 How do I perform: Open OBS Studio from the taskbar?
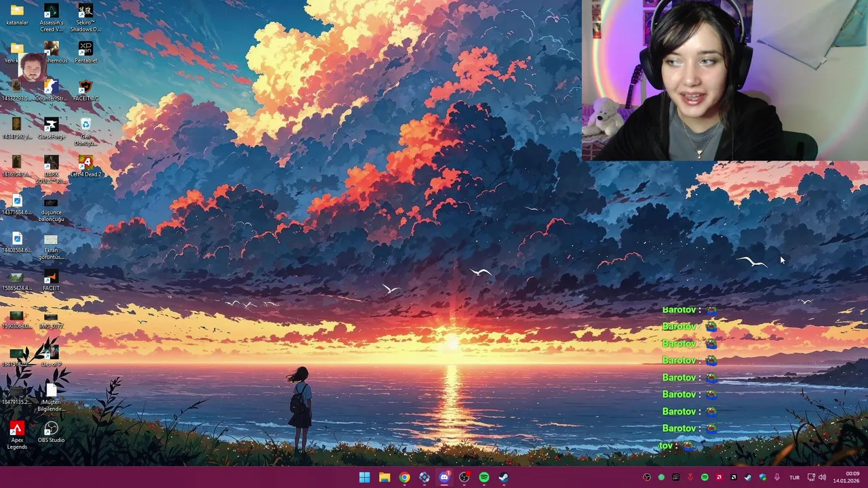464,477
